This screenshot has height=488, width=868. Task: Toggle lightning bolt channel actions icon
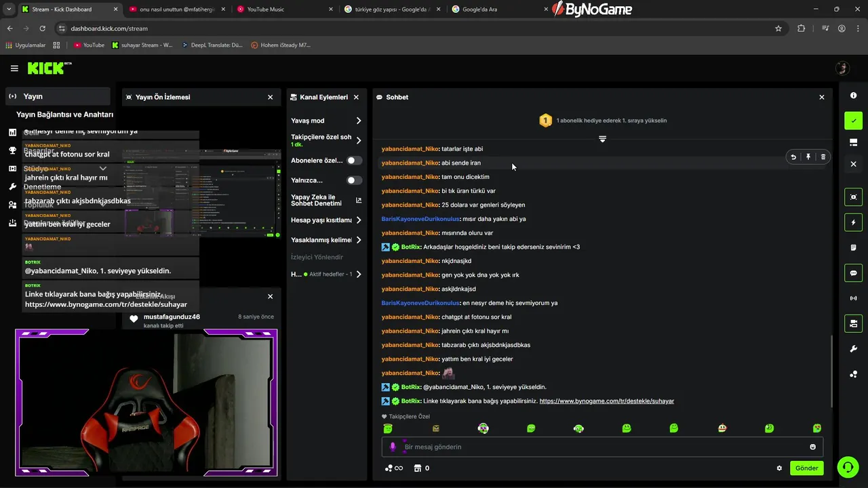click(854, 222)
